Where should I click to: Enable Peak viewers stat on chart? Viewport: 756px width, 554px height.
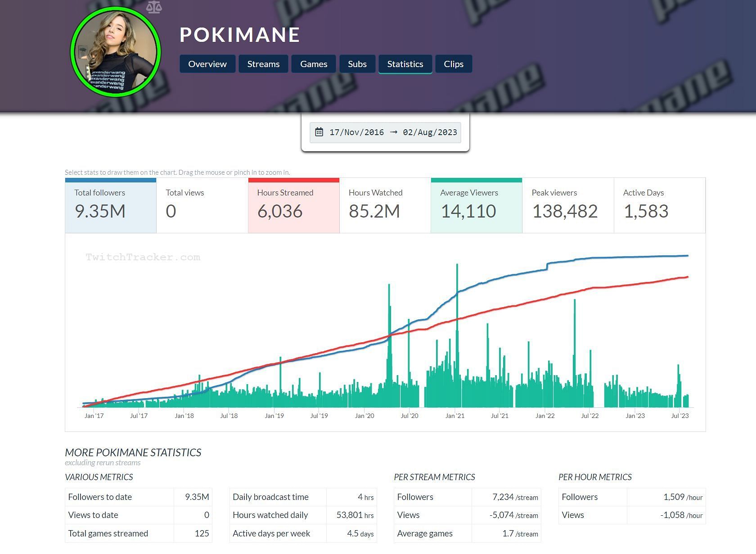coord(568,205)
